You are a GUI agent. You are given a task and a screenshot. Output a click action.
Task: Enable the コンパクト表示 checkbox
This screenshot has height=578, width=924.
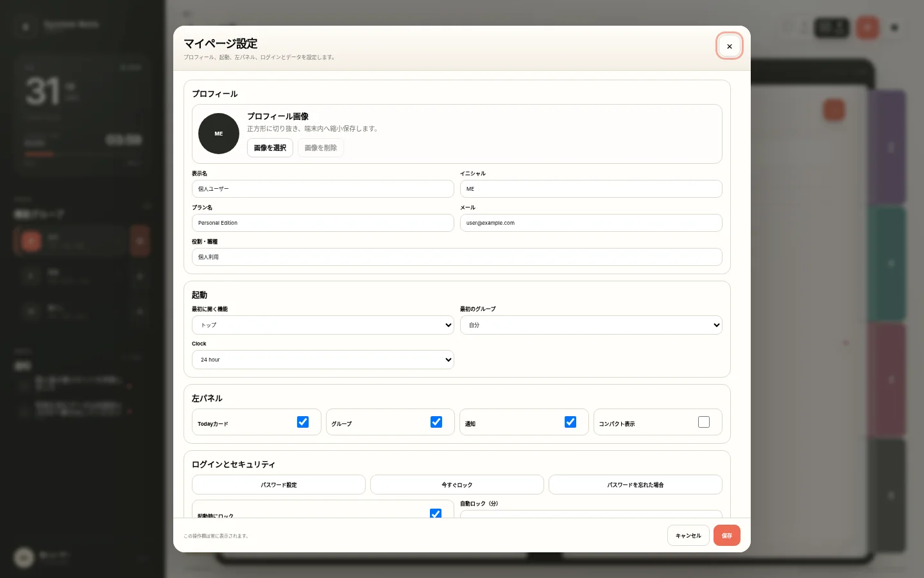(x=704, y=422)
